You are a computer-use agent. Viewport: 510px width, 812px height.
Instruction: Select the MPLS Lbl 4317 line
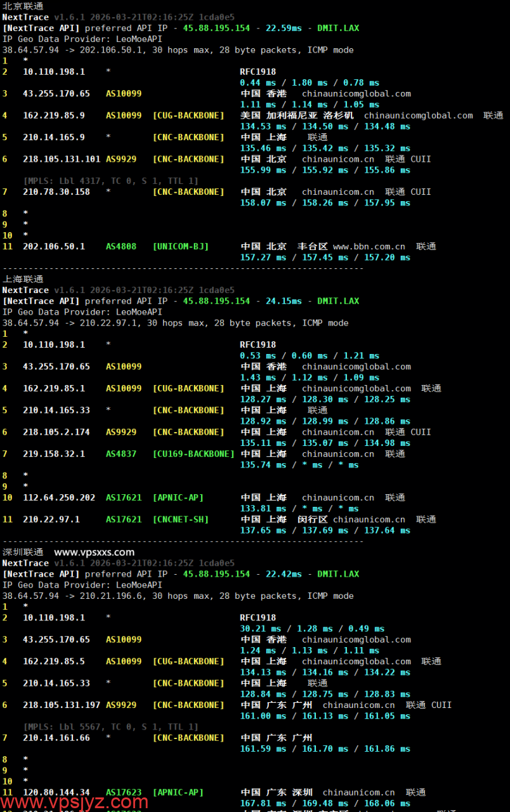pos(110,181)
